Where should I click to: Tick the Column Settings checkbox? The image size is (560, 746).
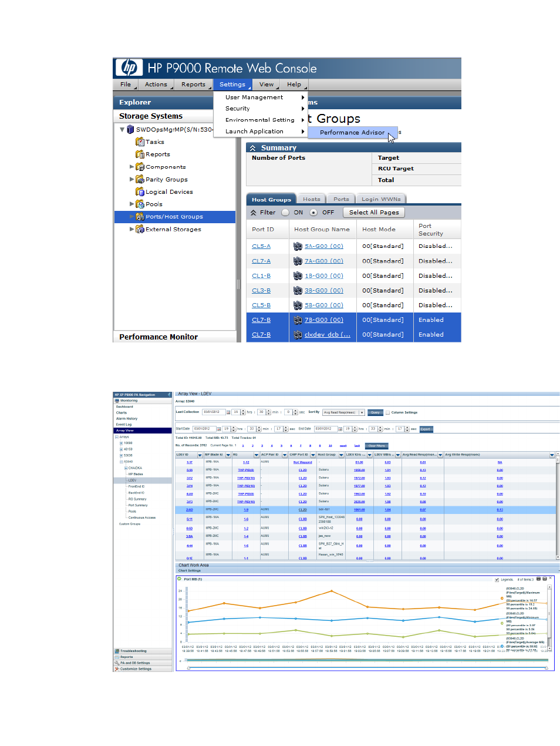click(x=387, y=412)
